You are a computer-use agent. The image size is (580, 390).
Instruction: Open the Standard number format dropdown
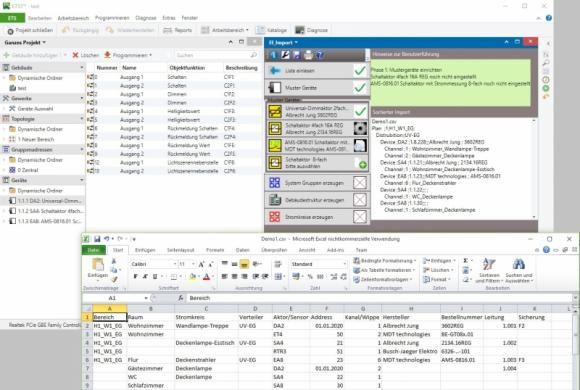point(345,264)
